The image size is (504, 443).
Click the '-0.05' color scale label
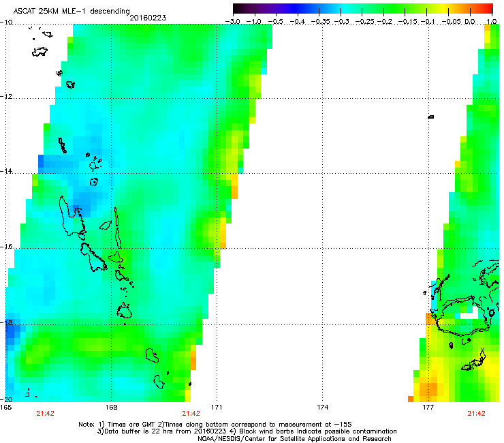(x=452, y=22)
